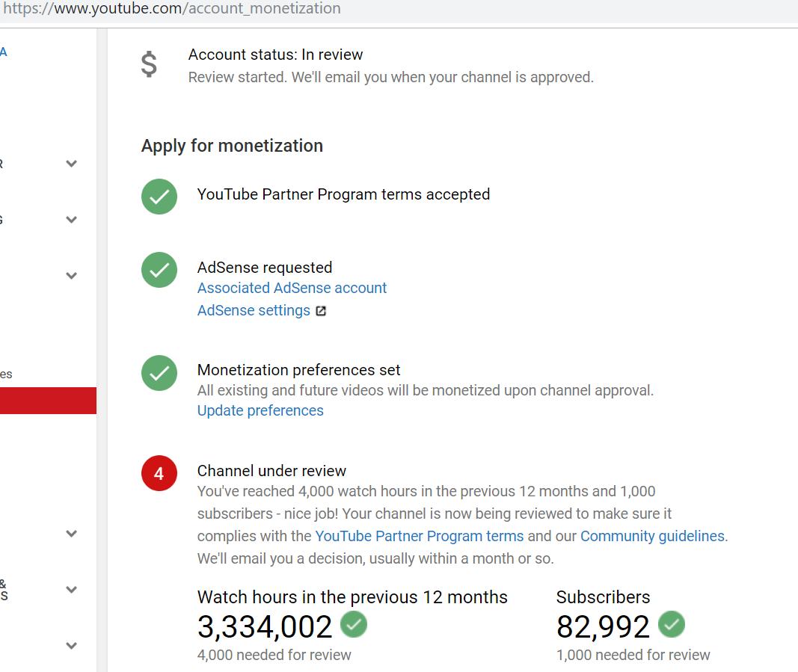Image resolution: width=798 pixels, height=672 pixels.
Task: Click Update preferences link
Action: click(260, 410)
